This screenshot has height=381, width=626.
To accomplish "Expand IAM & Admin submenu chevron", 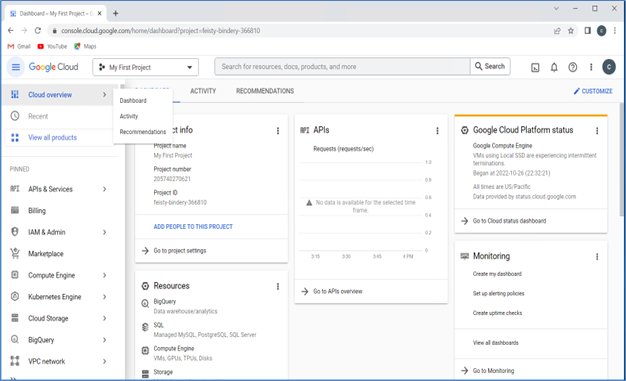I will click(x=104, y=232).
